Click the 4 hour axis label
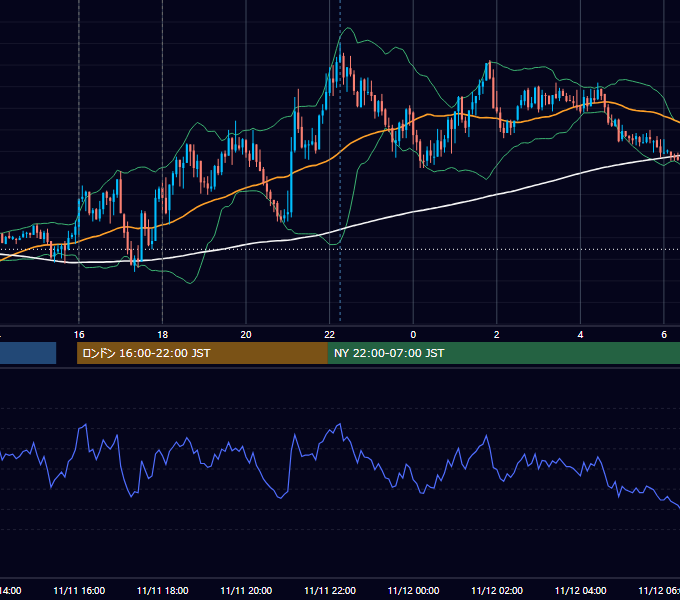Image resolution: width=680 pixels, height=600 pixels. tap(580, 335)
